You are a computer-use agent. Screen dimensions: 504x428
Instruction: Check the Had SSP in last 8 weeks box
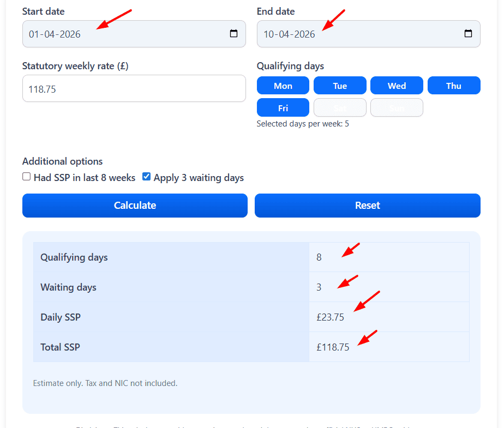[x=26, y=177]
